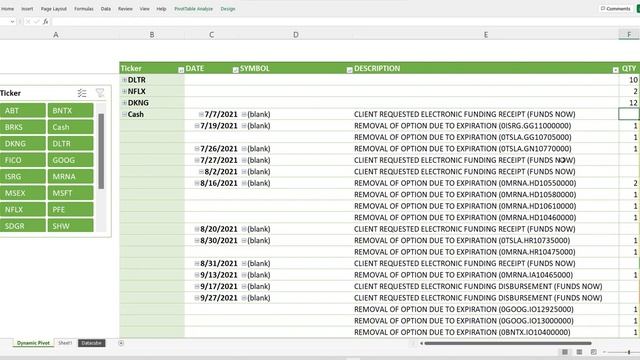Open the Data ribbon tab
Viewport: 640px width, 360px height.
click(x=106, y=9)
